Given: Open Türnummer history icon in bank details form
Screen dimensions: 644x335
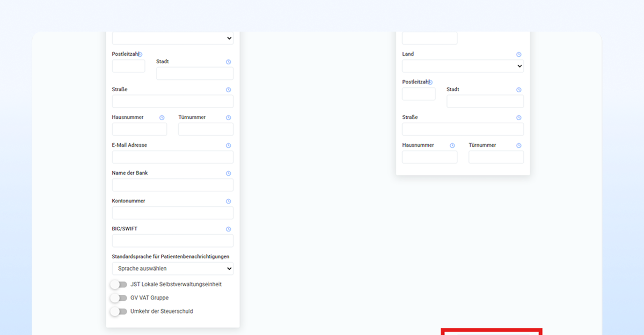Looking at the screenshot, I should pyautogui.click(x=228, y=117).
